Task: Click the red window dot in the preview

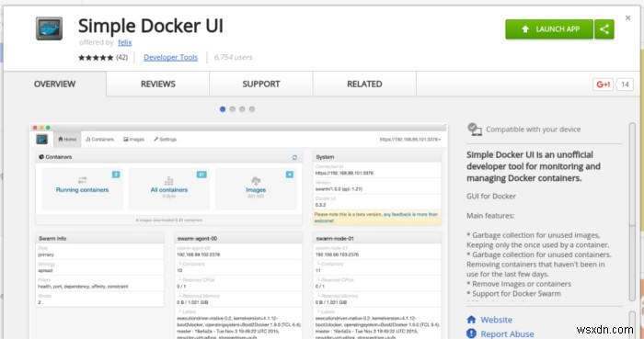Action: pos(35,128)
